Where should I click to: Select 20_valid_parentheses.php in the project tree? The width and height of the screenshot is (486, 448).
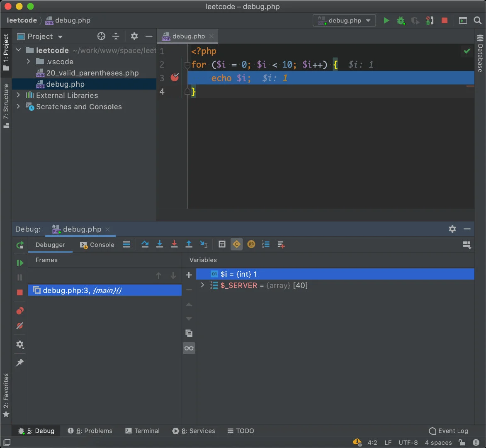[92, 73]
